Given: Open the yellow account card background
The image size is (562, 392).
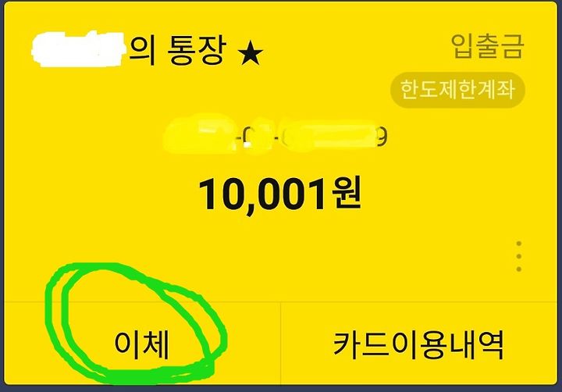Looking at the screenshot, I should coord(281,194).
